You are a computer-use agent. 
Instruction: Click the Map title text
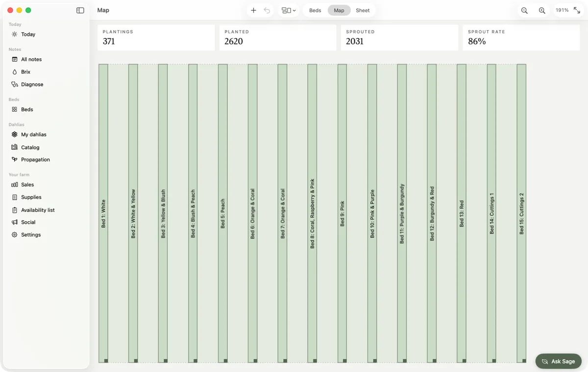pyautogui.click(x=103, y=10)
